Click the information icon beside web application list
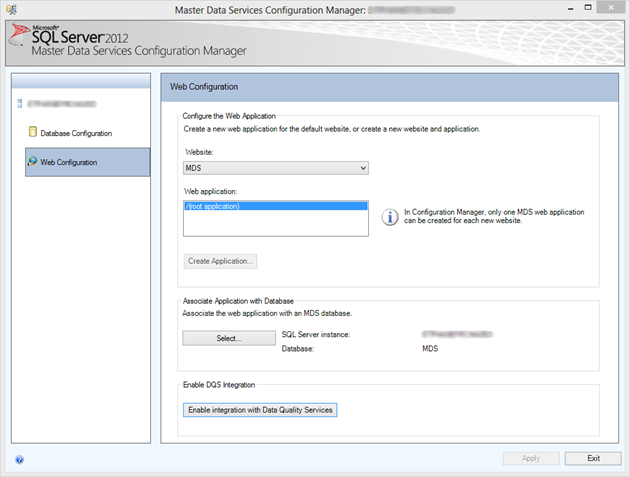Viewport: 630px width, 477px height. pyautogui.click(x=389, y=217)
